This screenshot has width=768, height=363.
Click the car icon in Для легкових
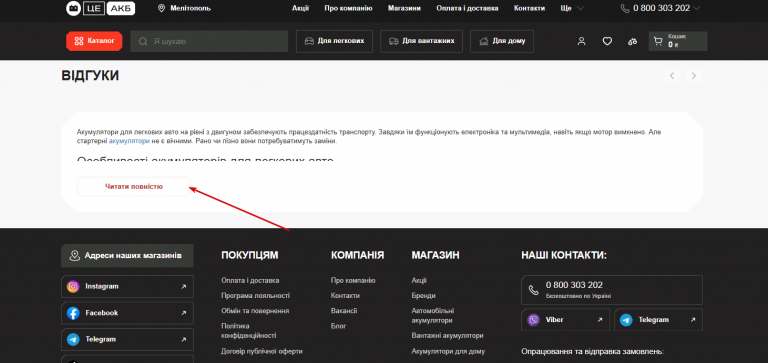coord(309,41)
